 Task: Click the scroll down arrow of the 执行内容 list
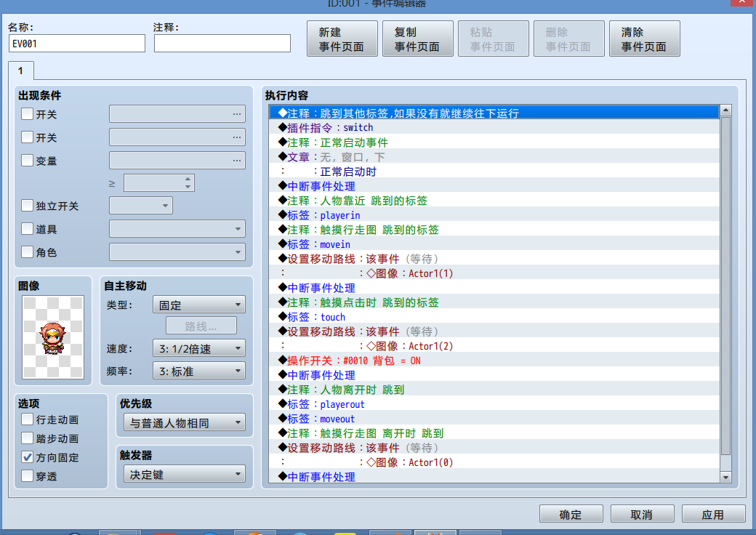coord(725,477)
